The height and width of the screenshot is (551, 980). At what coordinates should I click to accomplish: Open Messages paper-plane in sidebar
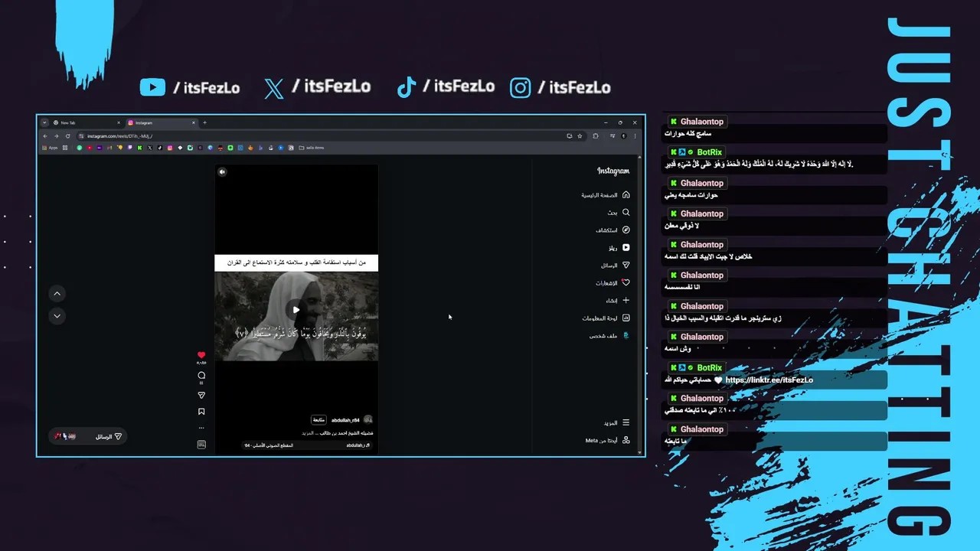tap(626, 266)
